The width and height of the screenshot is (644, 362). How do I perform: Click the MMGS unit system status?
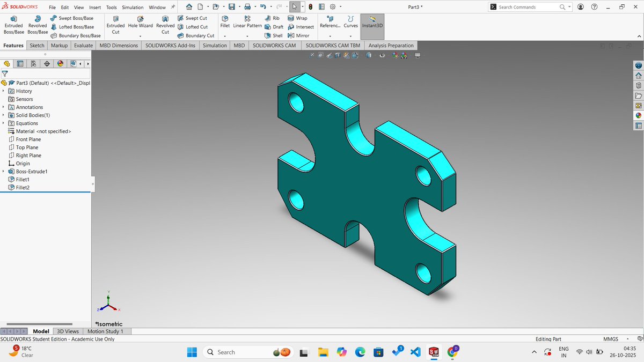click(x=611, y=339)
